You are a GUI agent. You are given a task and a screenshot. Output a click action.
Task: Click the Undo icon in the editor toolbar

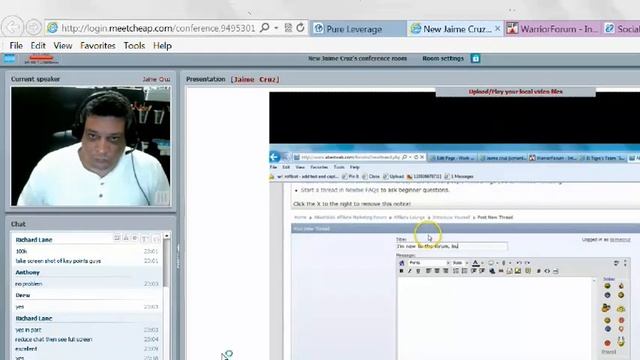click(519, 263)
